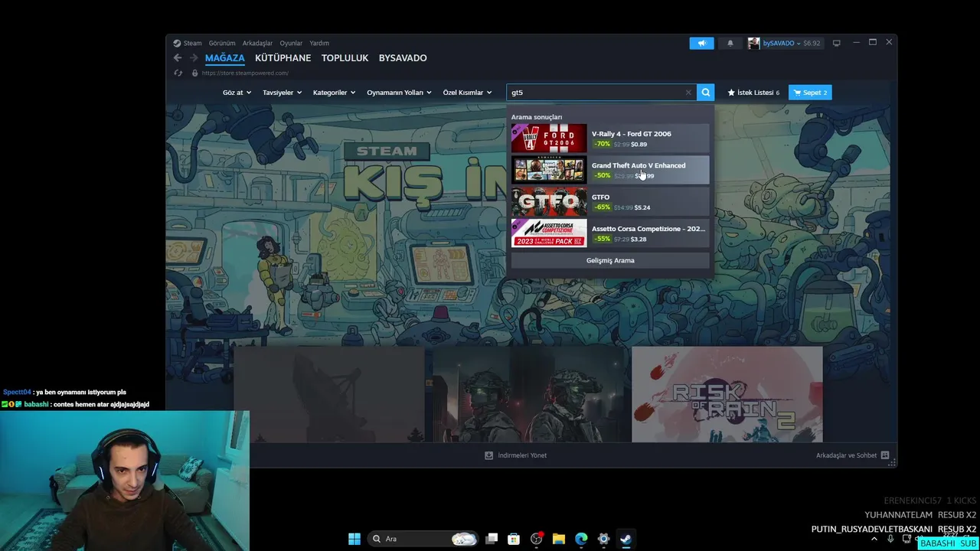
Task: Click the Steam icon on the taskbar
Action: pyautogui.click(x=626, y=539)
